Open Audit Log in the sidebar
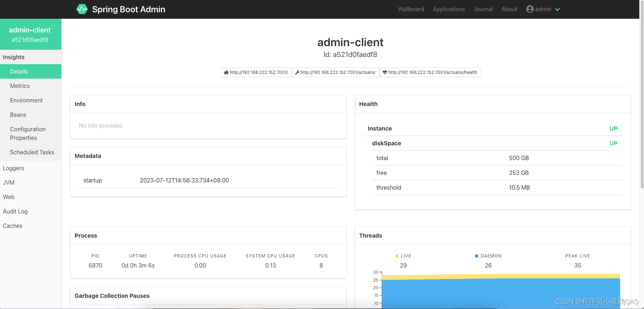644x309 pixels. (x=31, y=211)
